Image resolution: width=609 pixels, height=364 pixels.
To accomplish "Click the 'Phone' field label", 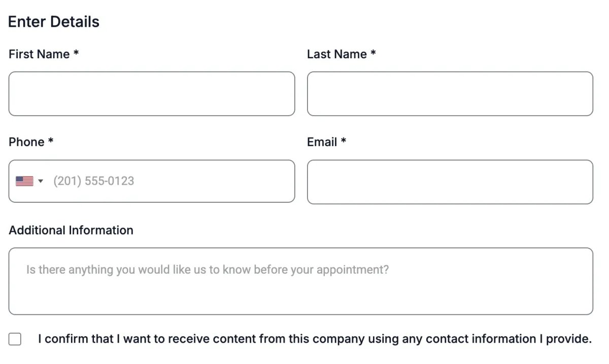I will coord(26,142).
